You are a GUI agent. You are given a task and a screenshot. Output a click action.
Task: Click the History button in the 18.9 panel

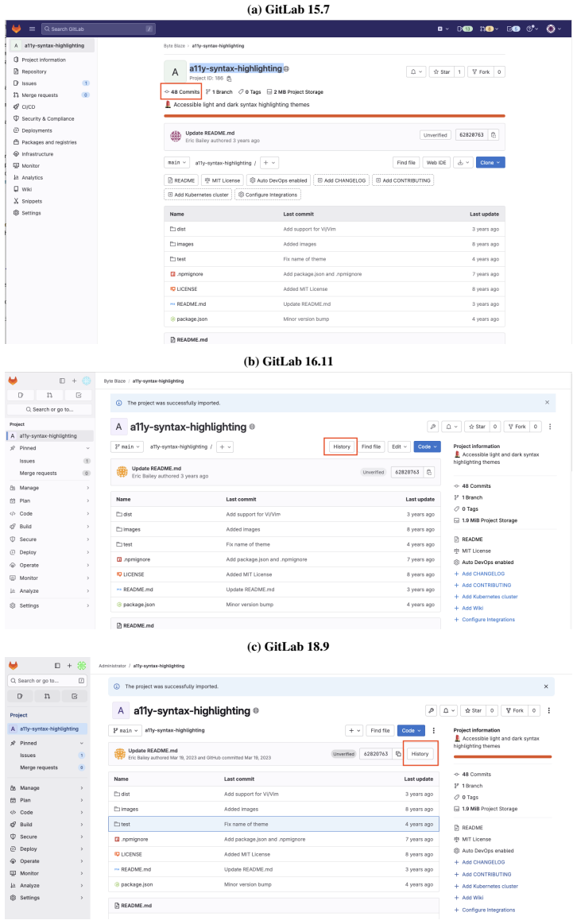420,754
